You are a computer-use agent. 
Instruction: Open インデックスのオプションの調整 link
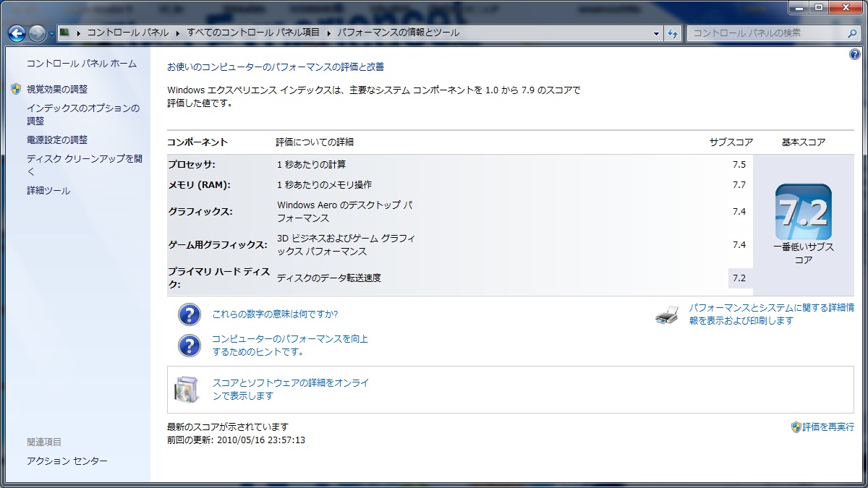[83, 114]
